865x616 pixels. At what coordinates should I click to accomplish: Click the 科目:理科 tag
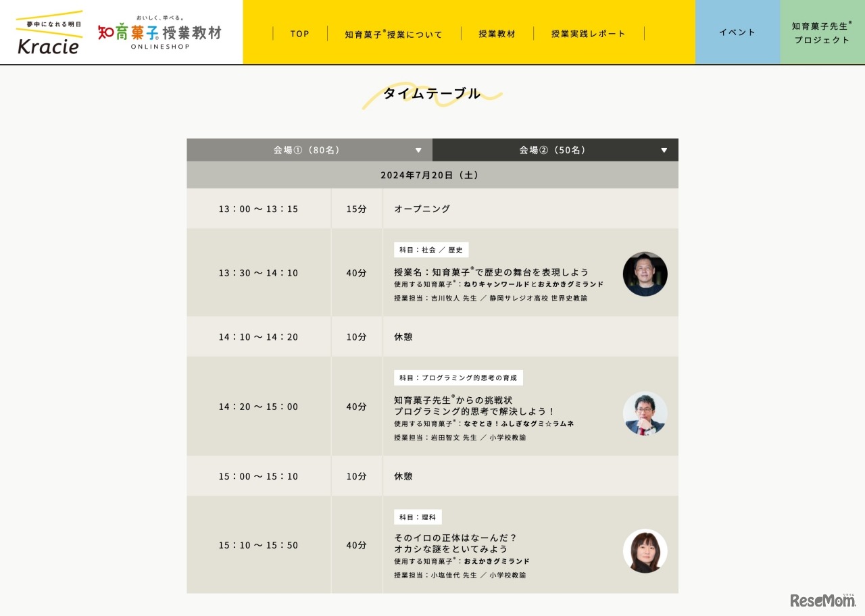pyautogui.click(x=418, y=517)
